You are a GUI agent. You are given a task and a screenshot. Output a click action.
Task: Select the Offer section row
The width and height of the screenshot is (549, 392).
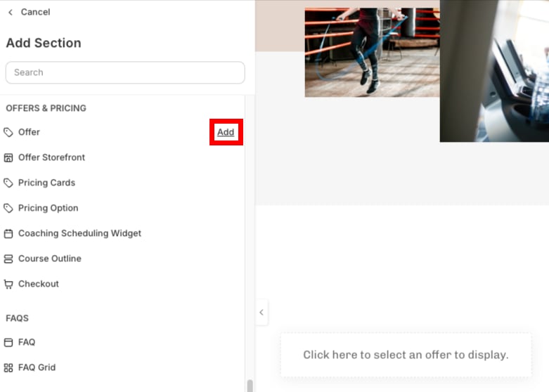point(122,132)
